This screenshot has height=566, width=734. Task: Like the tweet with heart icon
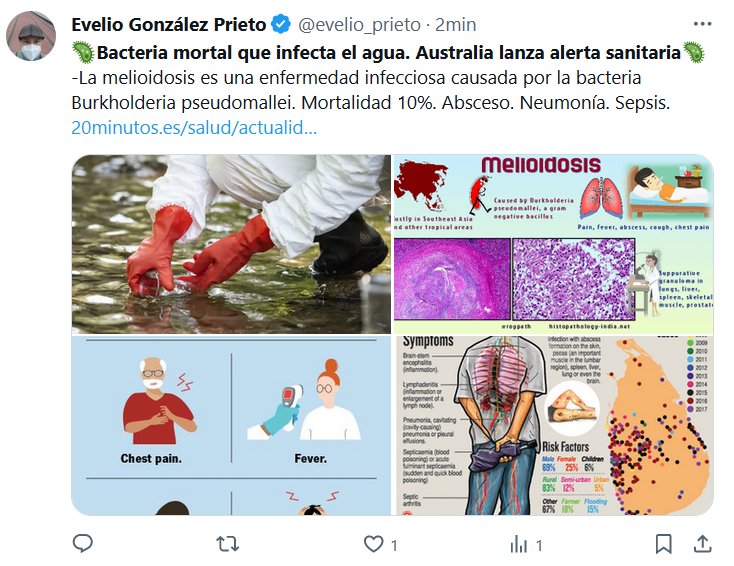[x=374, y=544]
